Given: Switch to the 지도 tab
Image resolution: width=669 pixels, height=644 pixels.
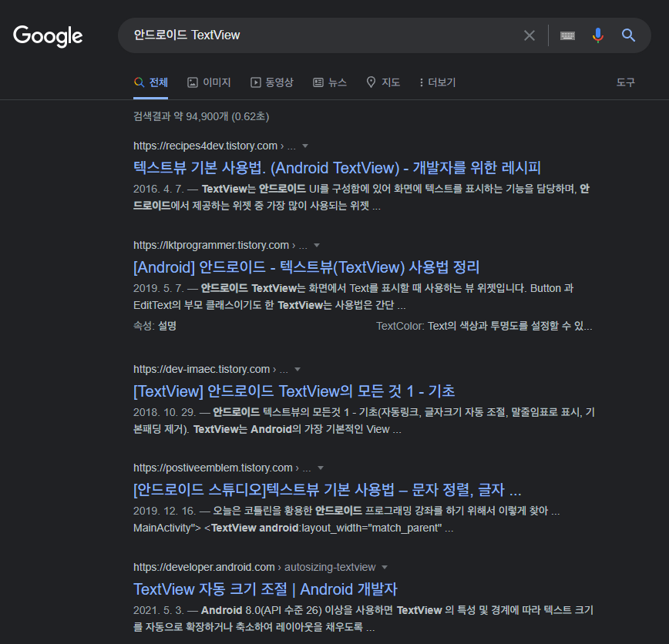Looking at the screenshot, I should (383, 82).
